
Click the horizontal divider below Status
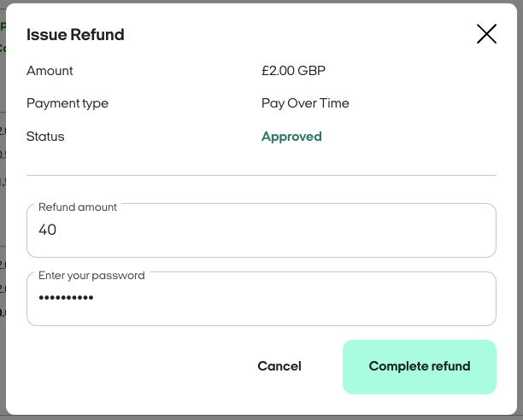tap(261, 175)
